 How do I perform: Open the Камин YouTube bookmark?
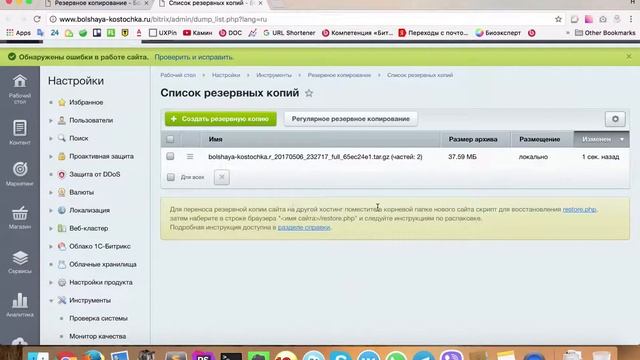point(198,33)
